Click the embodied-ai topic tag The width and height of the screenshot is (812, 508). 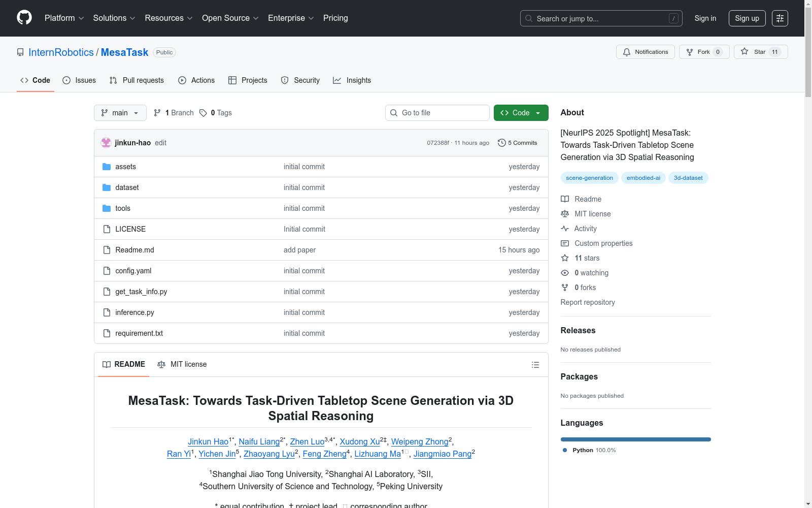click(x=644, y=178)
